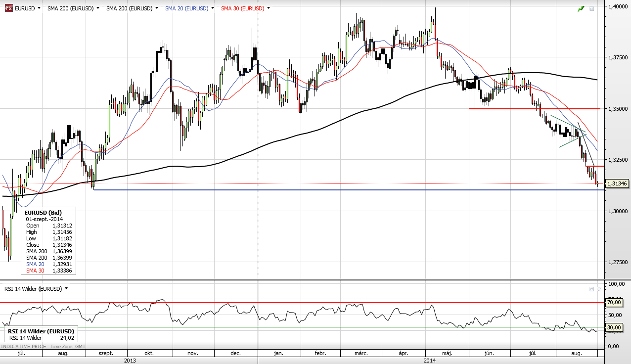Click the okt. month label on time axis
Viewport: 631px width, 364px height.
coord(149,353)
